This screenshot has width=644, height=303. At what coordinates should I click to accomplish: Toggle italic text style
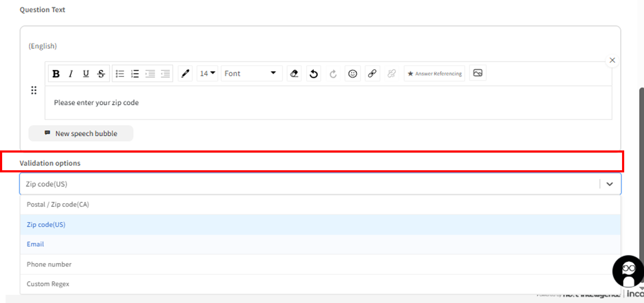(x=71, y=74)
